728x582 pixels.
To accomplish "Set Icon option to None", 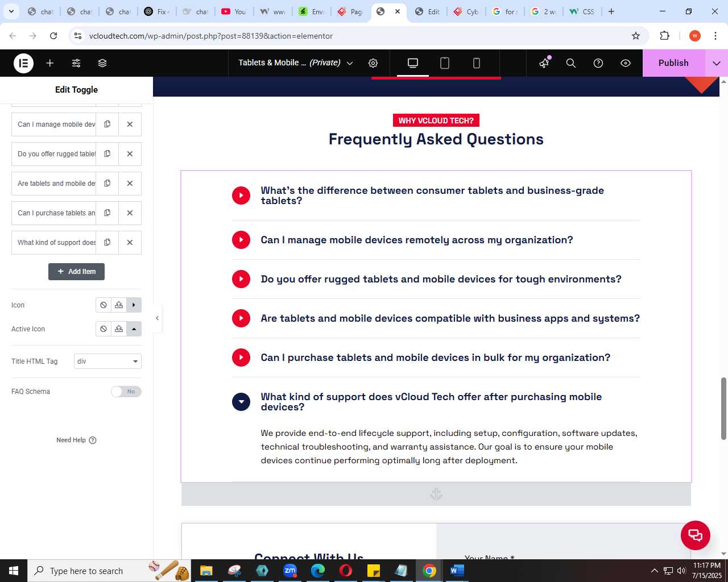I will (x=104, y=305).
